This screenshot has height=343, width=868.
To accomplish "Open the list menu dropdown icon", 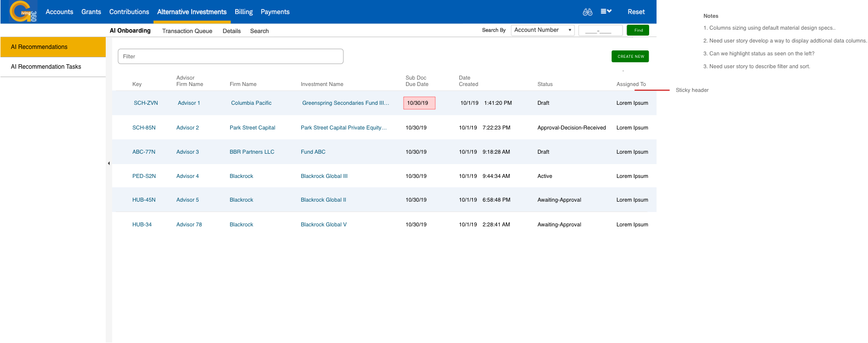I will [x=606, y=11].
